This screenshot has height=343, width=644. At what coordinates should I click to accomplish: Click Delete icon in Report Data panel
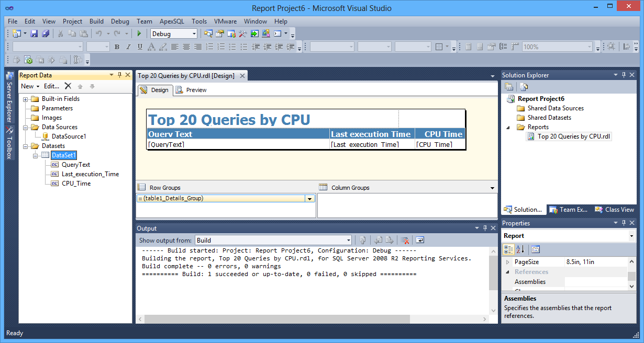68,86
